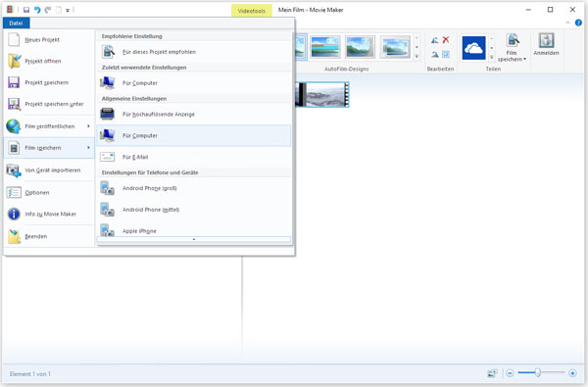Choose Projekt speichern unter

[49, 104]
